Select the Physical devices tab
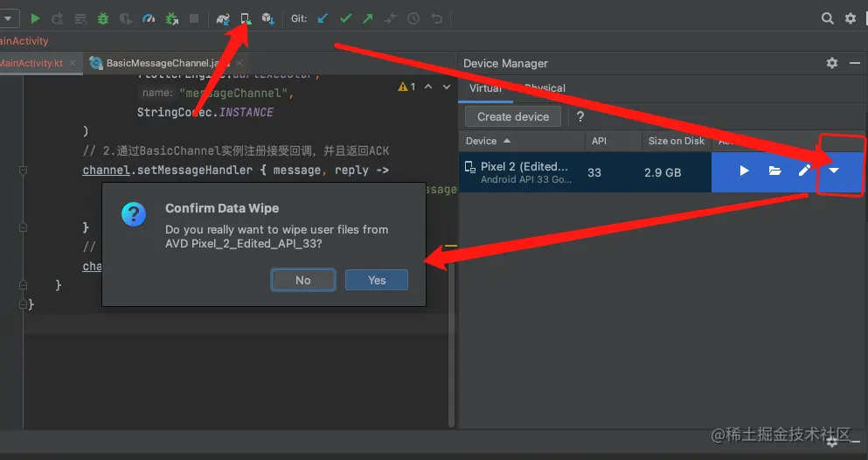This screenshot has height=460, width=868. [545, 88]
